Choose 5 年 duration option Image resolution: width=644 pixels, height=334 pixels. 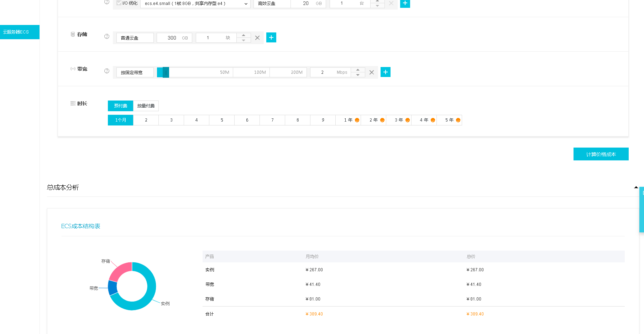(x=449, y=120)
